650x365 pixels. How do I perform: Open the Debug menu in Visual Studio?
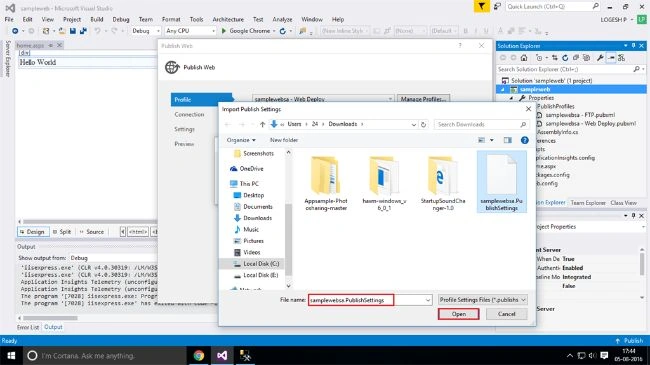point(121,19)
